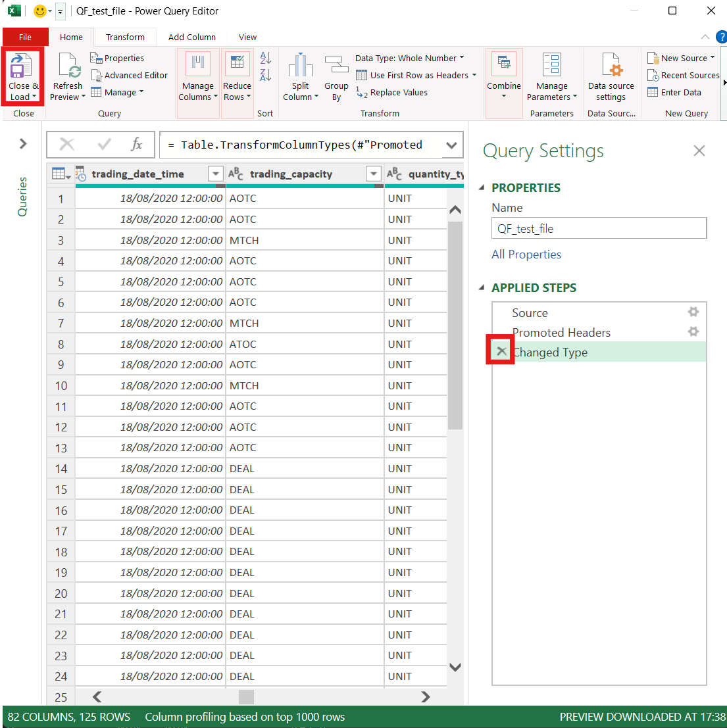
Task: Sort descending Z to A
Action: tap(266, 75)
